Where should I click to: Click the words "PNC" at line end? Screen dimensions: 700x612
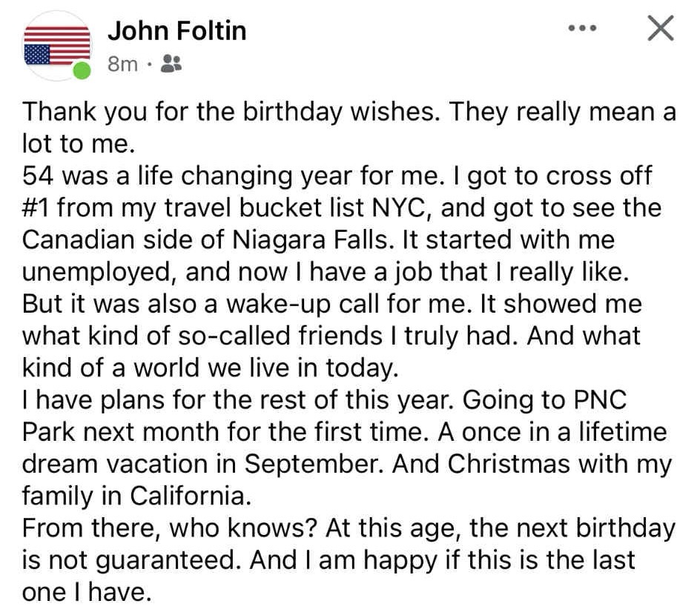(x=600, y=399)
